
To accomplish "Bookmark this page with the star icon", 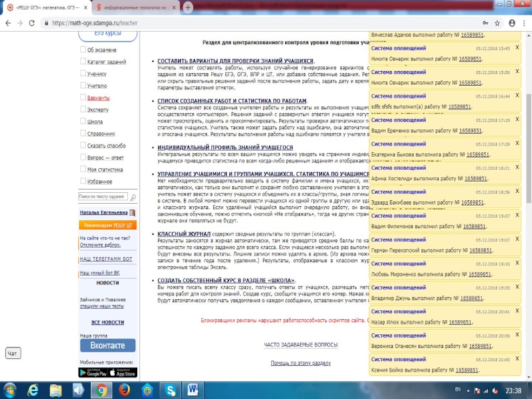I will [x=497, y=23].
